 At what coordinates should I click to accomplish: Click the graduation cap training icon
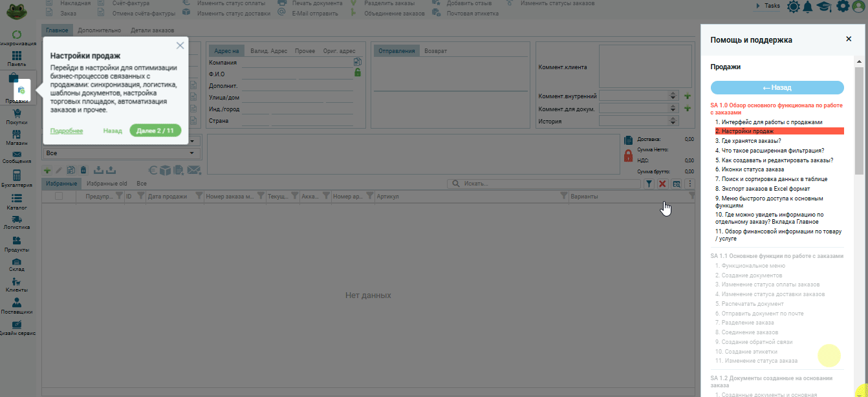click(x=824, y=6)
